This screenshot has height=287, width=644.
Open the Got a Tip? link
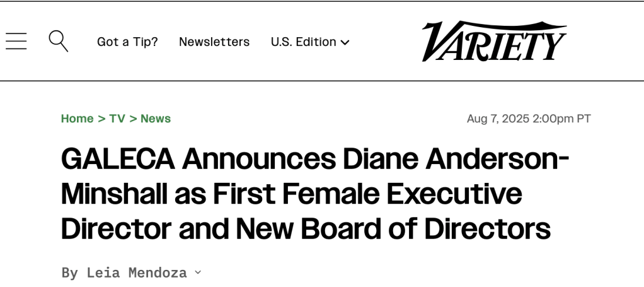(x=127, y=42)
